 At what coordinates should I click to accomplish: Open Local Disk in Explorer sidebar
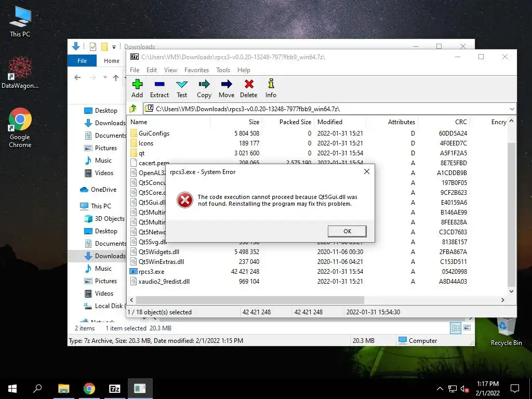pyautogui.click(x=105, y=305)
